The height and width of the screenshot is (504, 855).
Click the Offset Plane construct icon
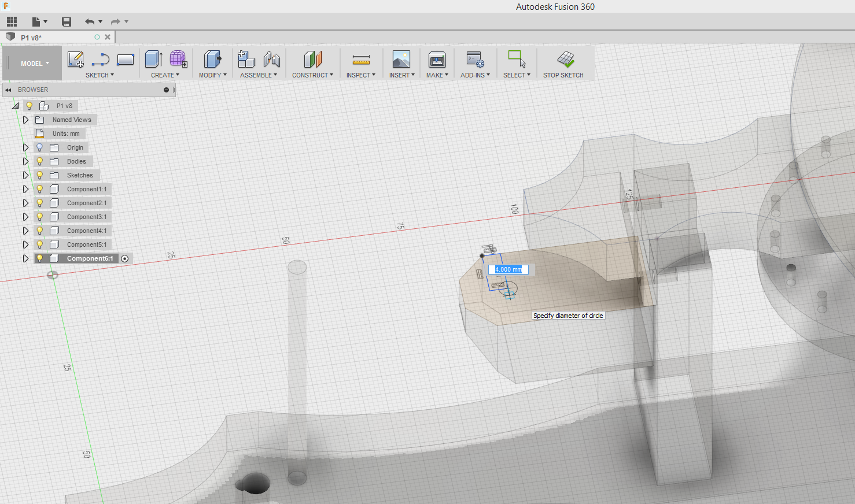point(312,59)
